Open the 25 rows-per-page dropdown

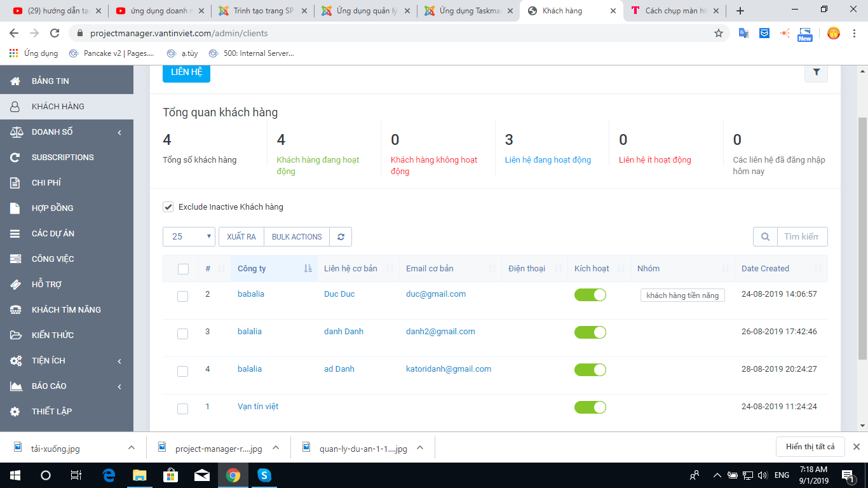pyautogui.click(x=189, y=237)
